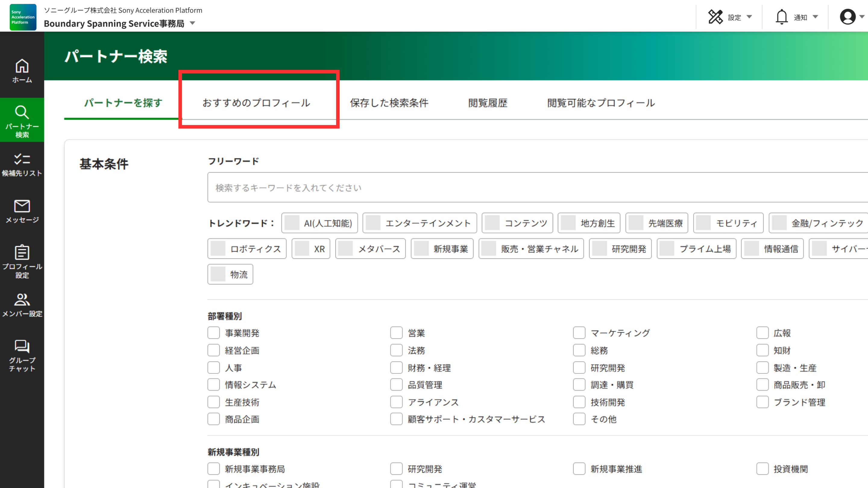868x488 pixels.
Task: Open プロフィール設定 clipboard icon
Action: coord(22,252)
